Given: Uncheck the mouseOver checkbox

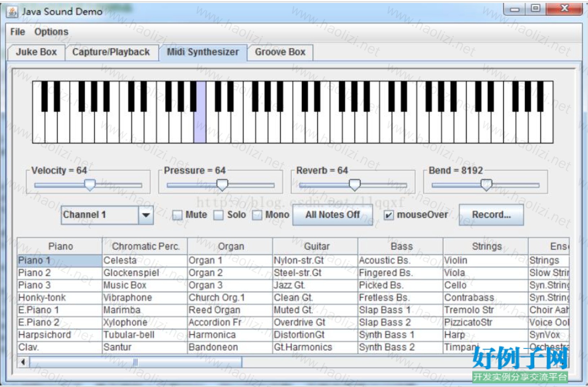Looking at the screenshot, I should point(388,215).
